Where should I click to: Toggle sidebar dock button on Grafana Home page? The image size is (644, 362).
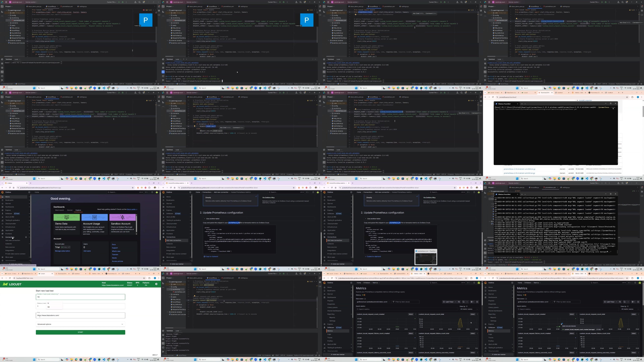29,192
